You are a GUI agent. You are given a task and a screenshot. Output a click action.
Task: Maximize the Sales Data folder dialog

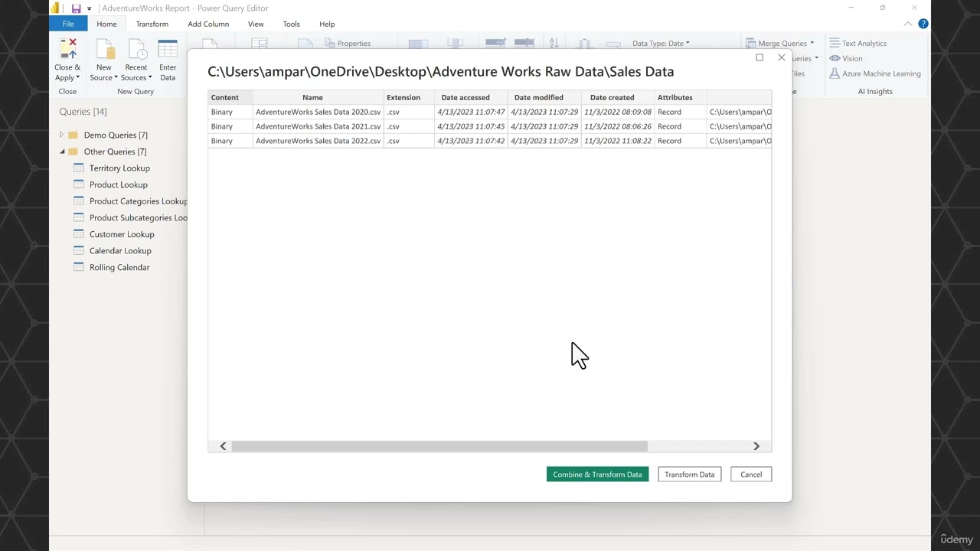[x=759, y=57]
